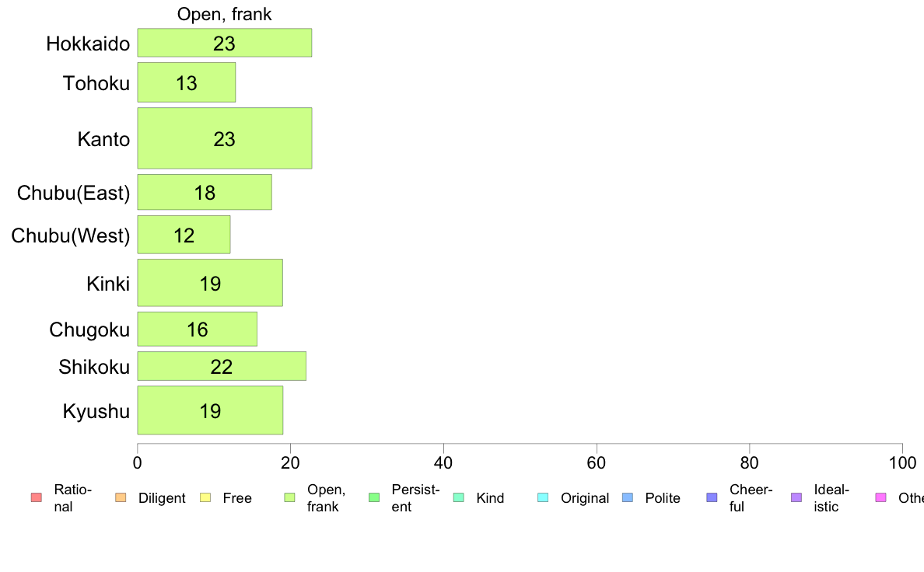Select the Chubu(East) bar showing 18
924x572 pixels.
(x=205, y=192)
